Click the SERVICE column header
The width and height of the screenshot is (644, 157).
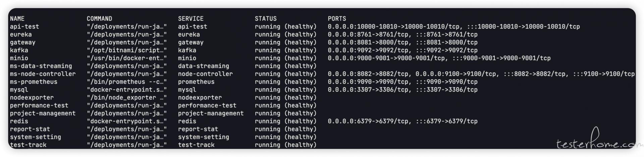click(191, 19)
